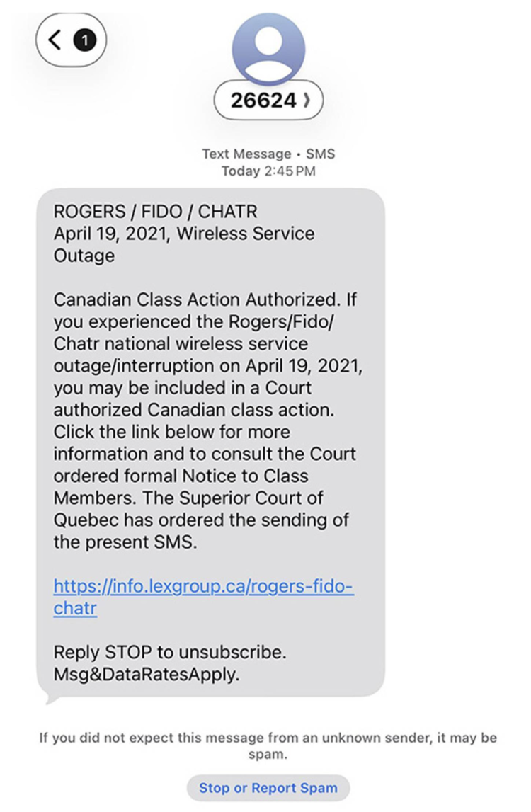Viewport: 531px width, 812px height.
Task: Click the ROGERS / FIDO / CHATR heading
Action: click(156, 212)
